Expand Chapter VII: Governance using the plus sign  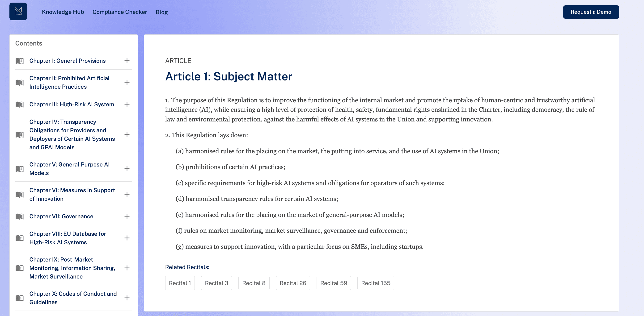click(127, 216)
